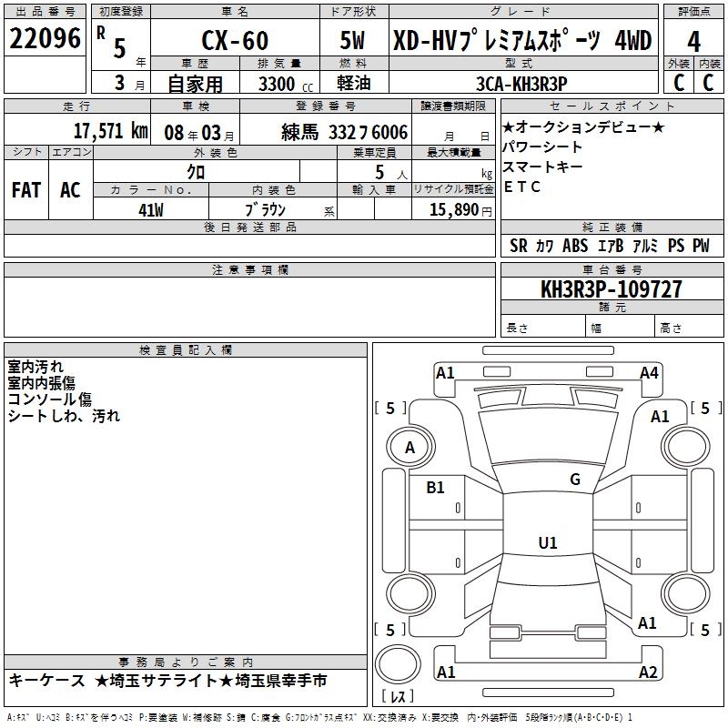Click the FAT shift type cell

click(x=26, y=190)
